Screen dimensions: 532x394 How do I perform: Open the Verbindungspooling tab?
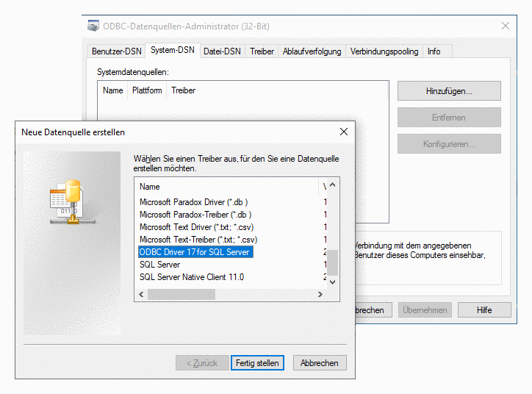pos(384,51)
